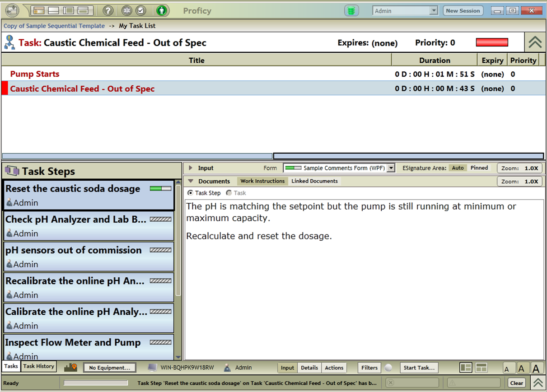Viewport: 547px width, 392px height.
Task: Sort by the Title column header
Action: (x=196, y=60)
